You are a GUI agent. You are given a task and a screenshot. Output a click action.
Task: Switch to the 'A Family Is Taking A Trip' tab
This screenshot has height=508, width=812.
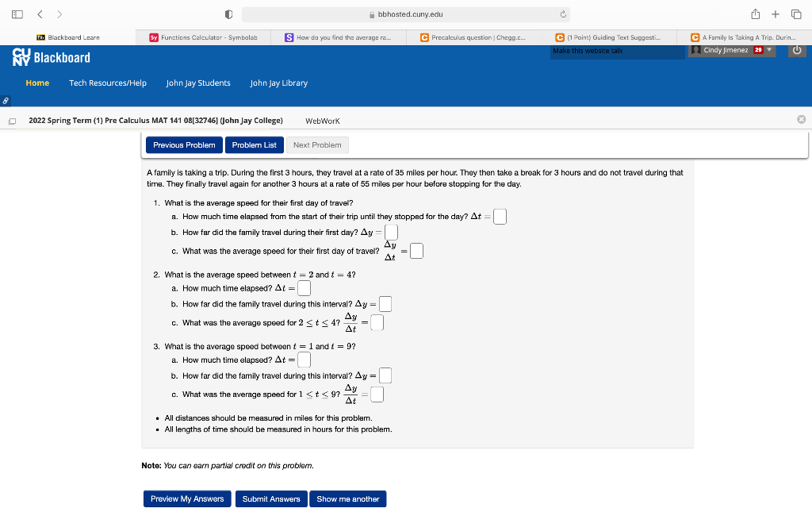(744, 37)
